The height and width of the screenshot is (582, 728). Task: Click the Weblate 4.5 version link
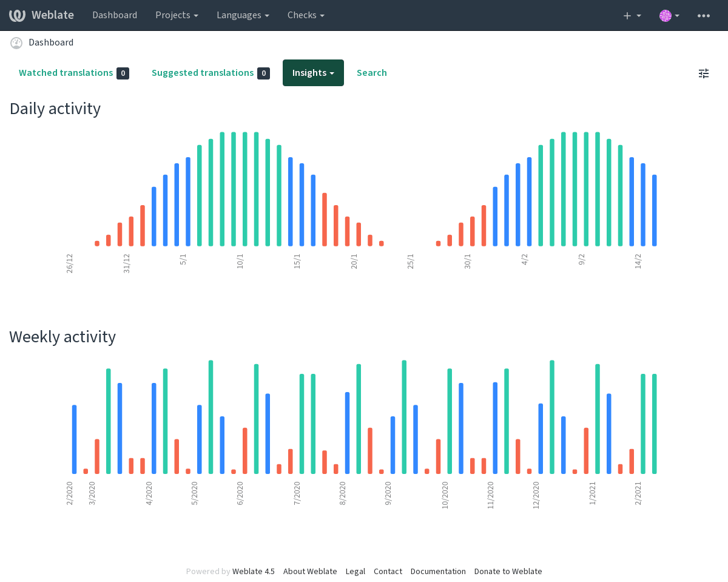coord(254,571)
